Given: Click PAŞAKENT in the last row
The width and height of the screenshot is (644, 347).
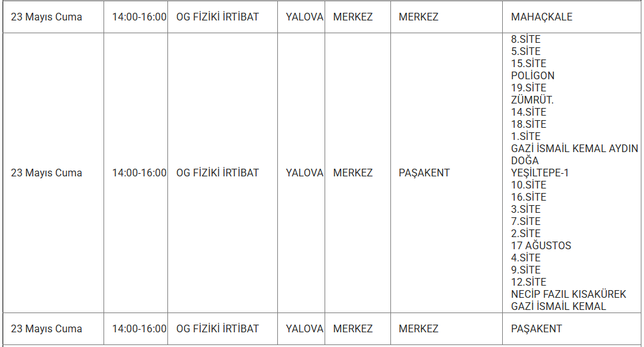Looking at the screenshot, I should pyautogui.click(x=536, y=328).
